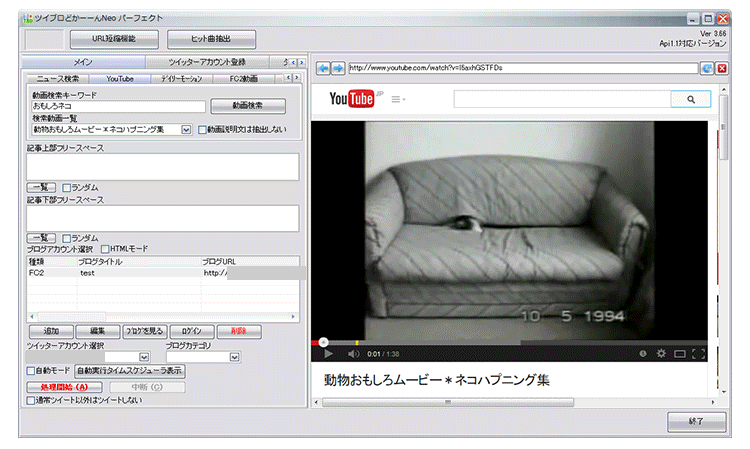Open the video player settings gear

pos(660,353)
